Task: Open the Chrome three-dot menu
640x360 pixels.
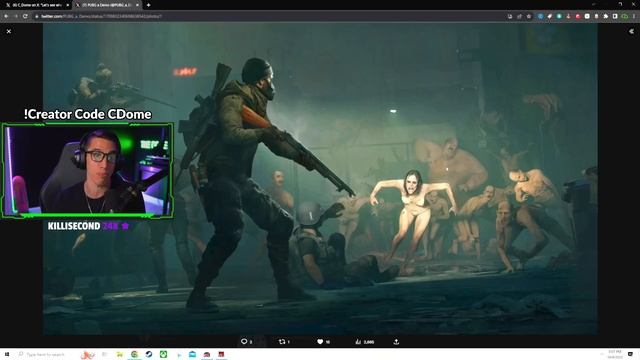Action: 634,16
